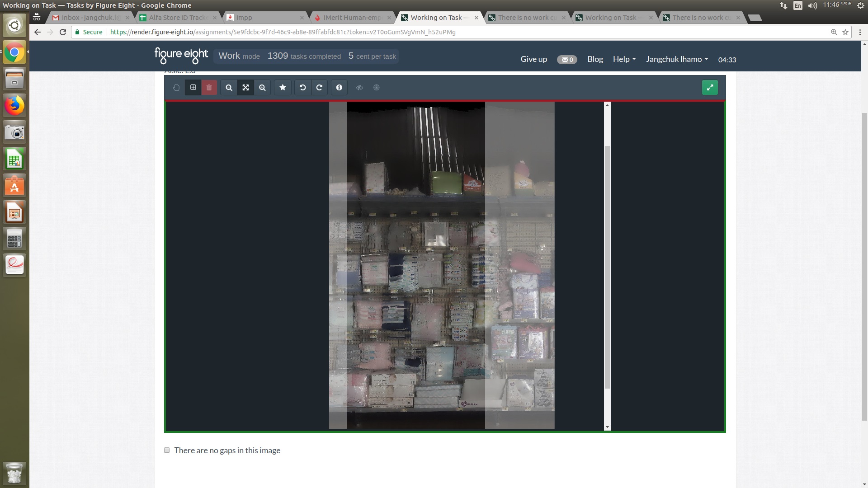This screenshot has width=868, height=488.
Task: Switch to the Alfa Store ID Tracker tab
Action: click(x=178, y=18)
